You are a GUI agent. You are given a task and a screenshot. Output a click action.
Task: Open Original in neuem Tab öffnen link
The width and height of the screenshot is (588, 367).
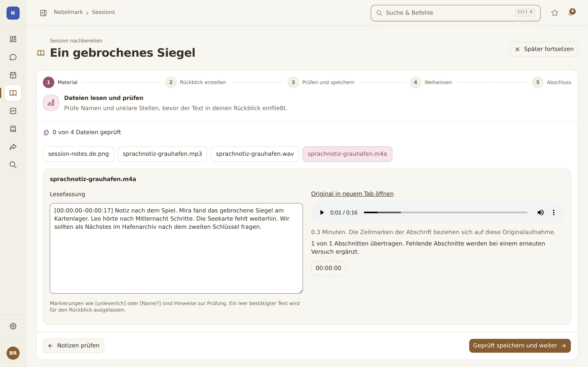pyautogui.click(x=352, y=194)
